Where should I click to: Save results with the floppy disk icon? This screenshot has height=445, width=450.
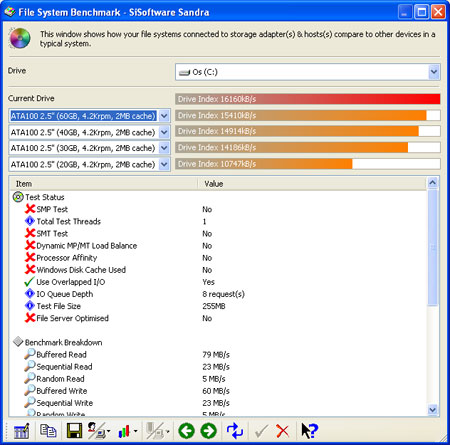coord(74,431)
